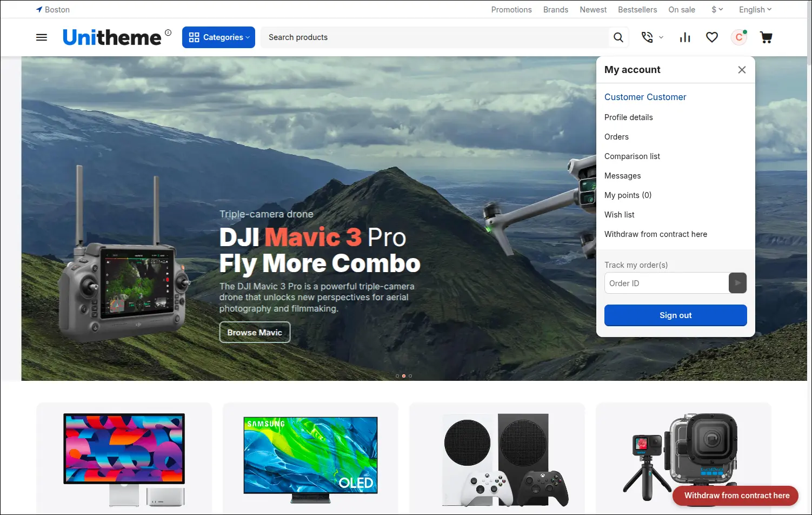The image size is (812, 515).
Task: Click the account avatar icon
Action: [739, 37]
